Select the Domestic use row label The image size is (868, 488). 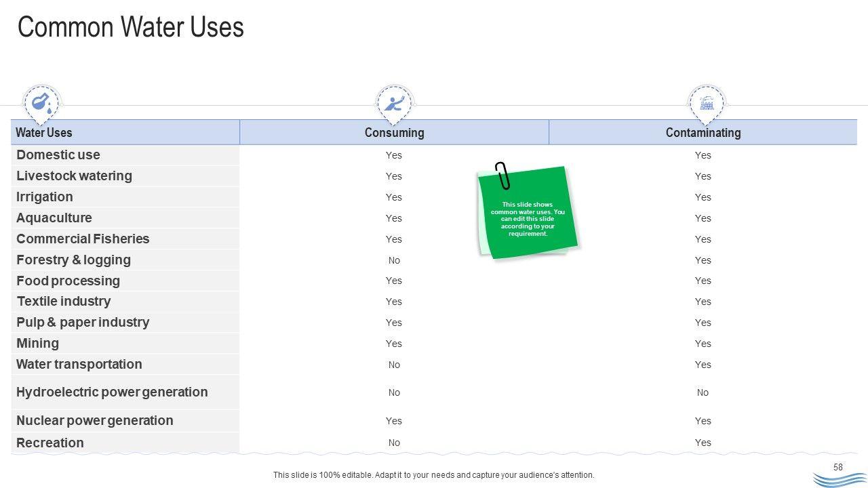coord(58,155)
